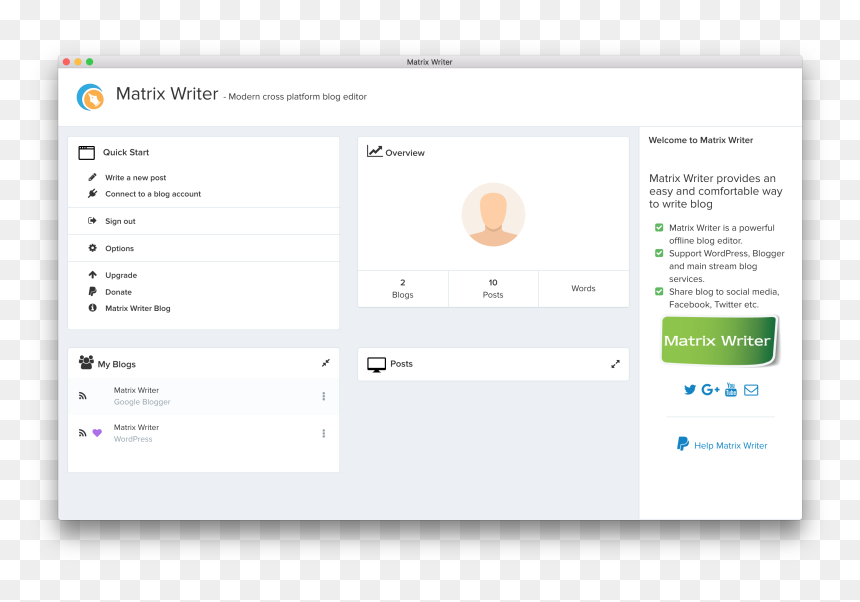Click the green Matrix Writer banner
860x602 pixels.
[720, 340]
